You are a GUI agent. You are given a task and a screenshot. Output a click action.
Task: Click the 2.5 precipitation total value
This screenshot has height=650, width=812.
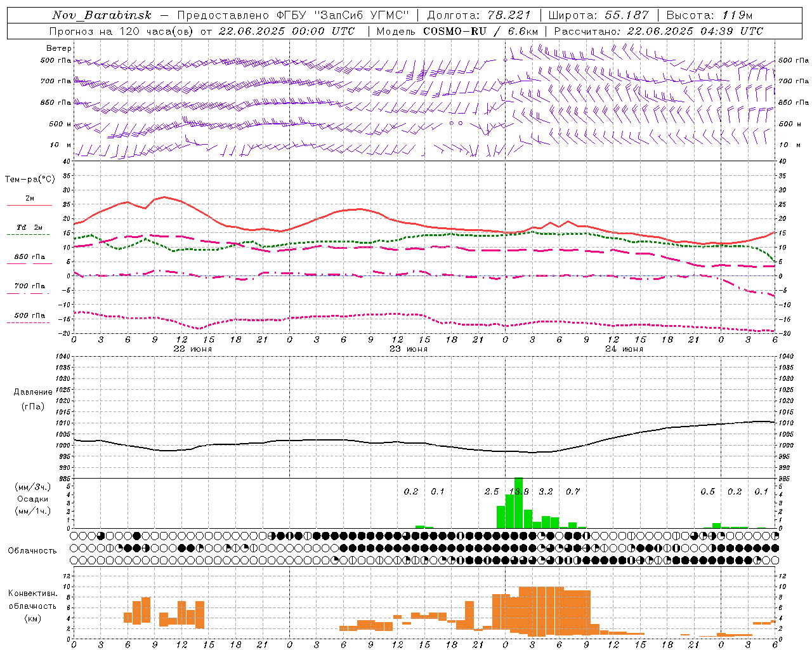492,491
